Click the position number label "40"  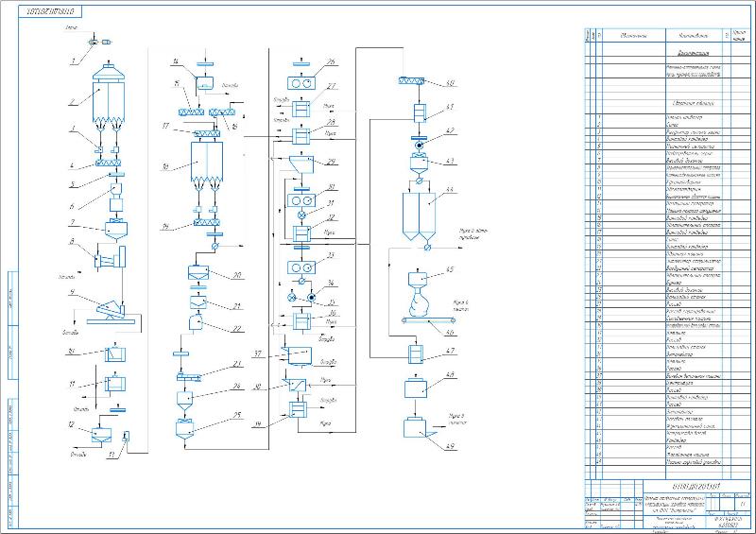[x=450, y=83]
